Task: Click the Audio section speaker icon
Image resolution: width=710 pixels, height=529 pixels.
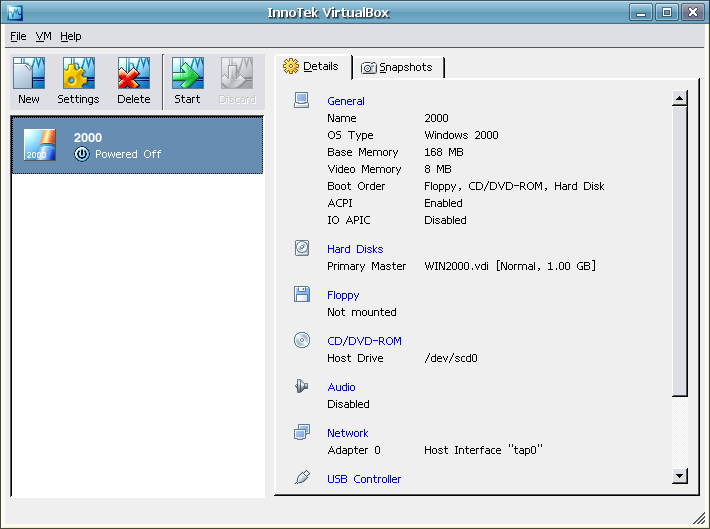Action: [302, 386]
